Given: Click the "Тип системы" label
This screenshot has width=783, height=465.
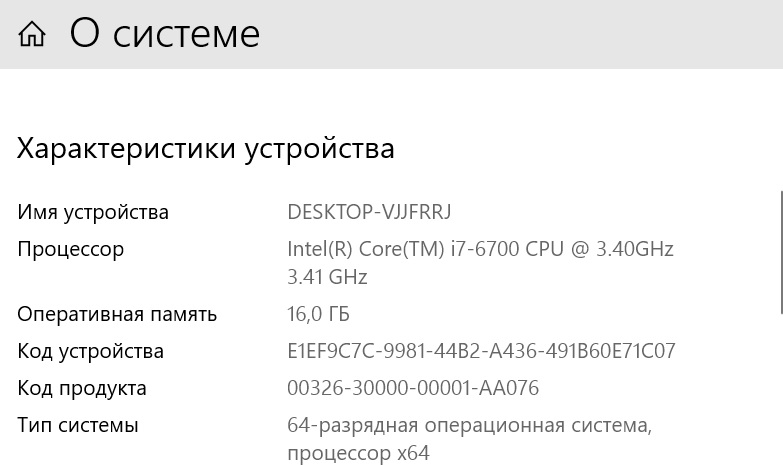Looking at the screenshot, I should 78,425.
